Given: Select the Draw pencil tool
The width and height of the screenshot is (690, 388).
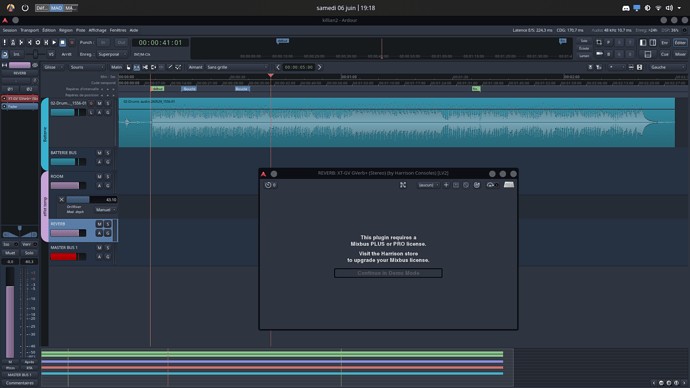Looking at the screenshot, I should (x=170, y=67).
